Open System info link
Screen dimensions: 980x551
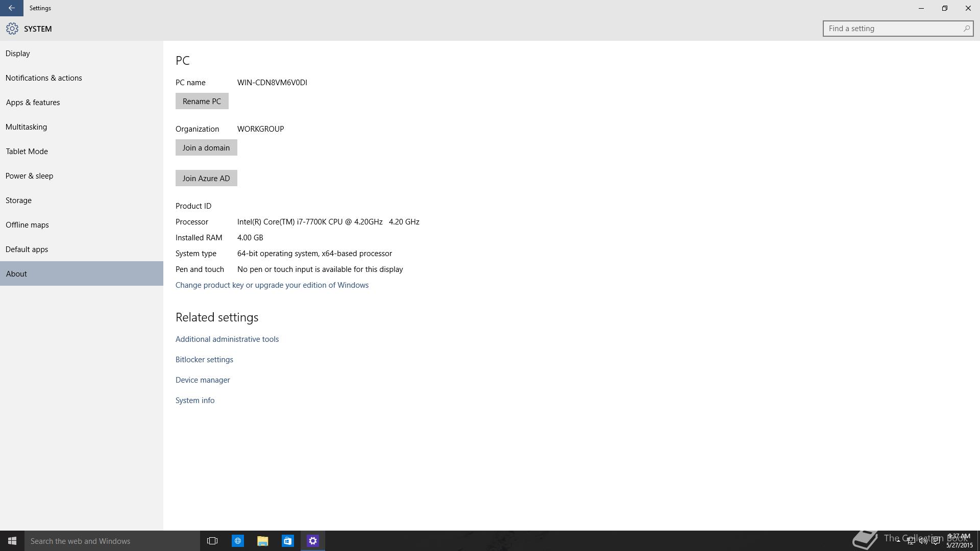coord(195,400)
